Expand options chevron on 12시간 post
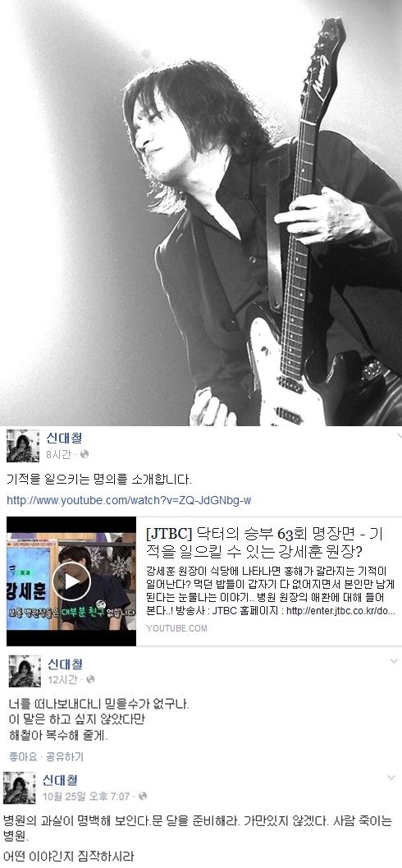 [x=394, y=661]
